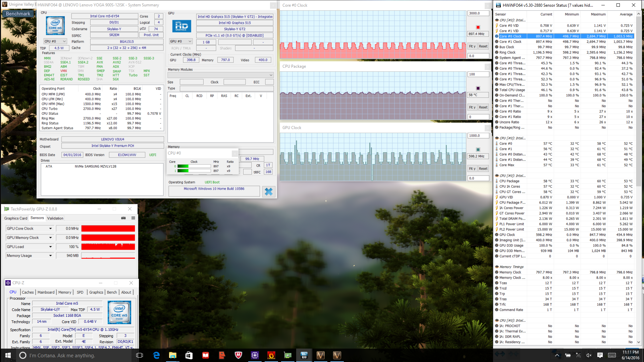Open the GPU-Z hamburger menu icon
Image resolution: width=644 pixels, height=362 pixels.
point(133,218)
